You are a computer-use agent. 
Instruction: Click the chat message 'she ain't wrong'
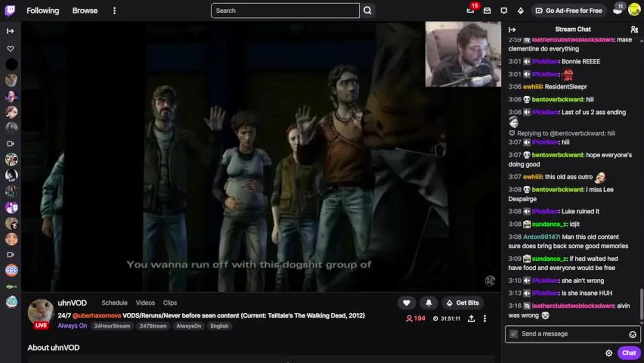click(x=583, y=281)
